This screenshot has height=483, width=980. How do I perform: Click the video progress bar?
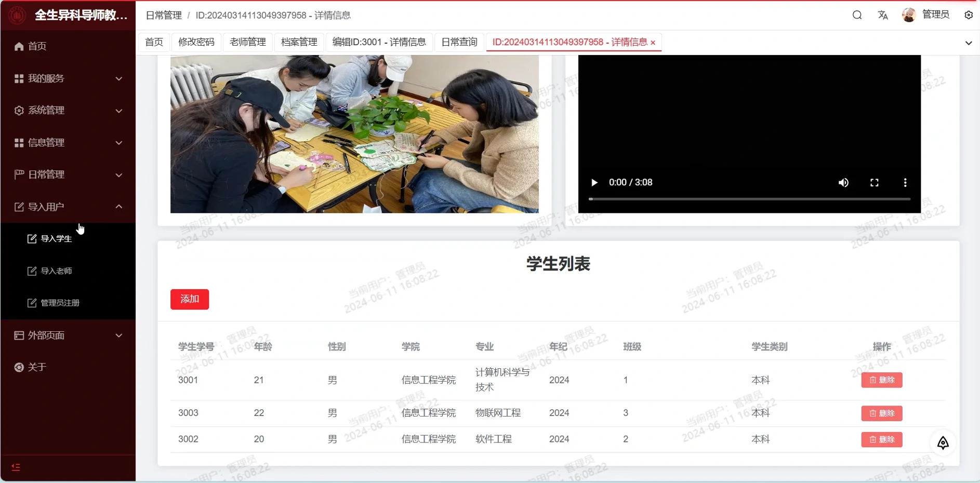pyautogui.click(x=749, y=199)
